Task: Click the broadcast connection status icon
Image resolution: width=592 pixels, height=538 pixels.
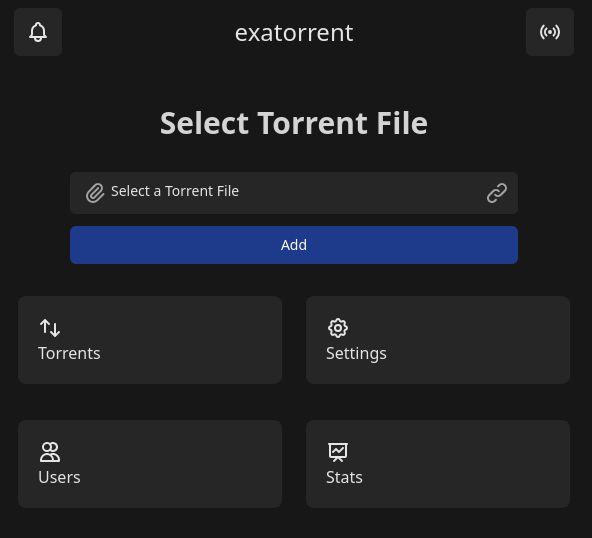Action: (x=550, y=32)
